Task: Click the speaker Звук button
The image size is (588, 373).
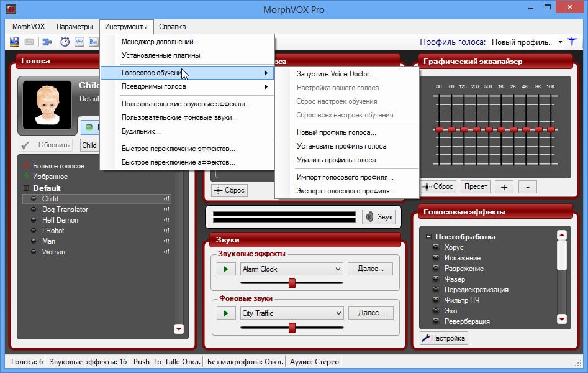Action: [379, 217]
